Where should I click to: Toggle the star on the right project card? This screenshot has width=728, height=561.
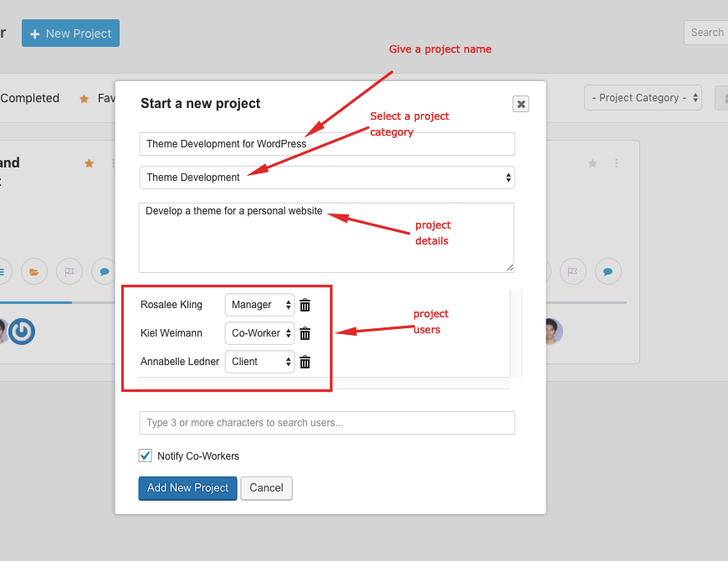(592, 163)
